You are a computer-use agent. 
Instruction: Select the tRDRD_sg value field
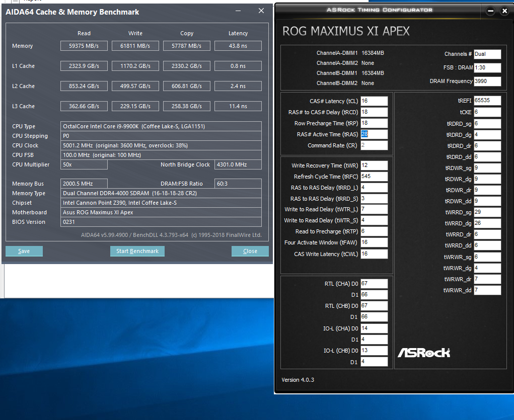click(487, 124)
